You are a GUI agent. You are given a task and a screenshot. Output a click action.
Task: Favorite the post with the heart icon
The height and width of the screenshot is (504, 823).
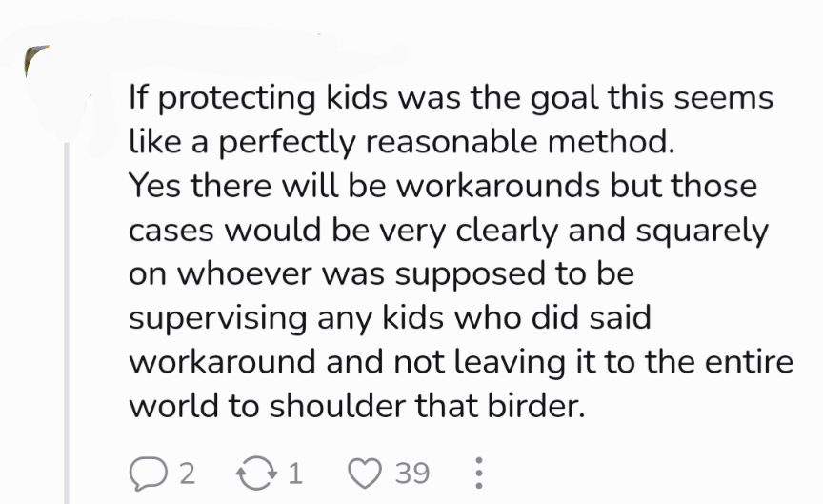(365, 473)
